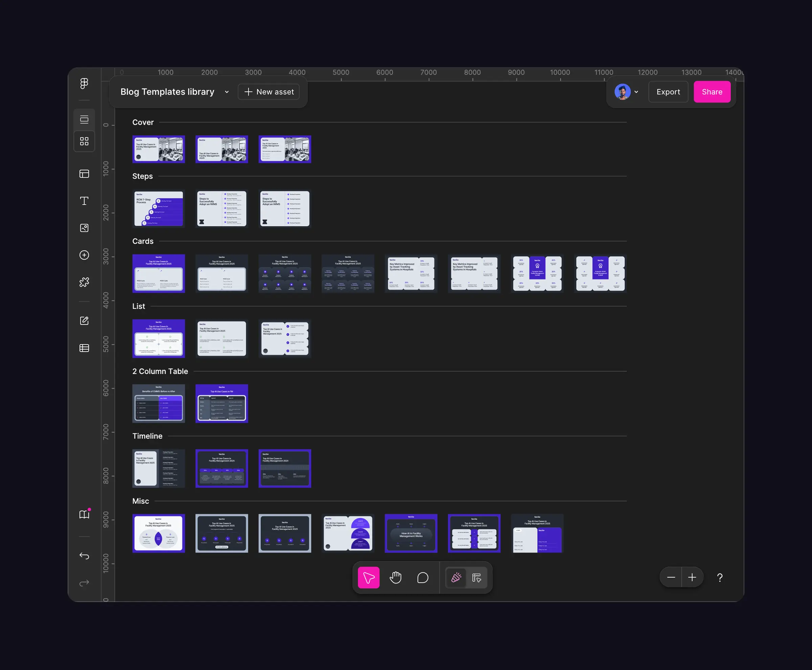Toggle the celebration party popper mode
Screen dimensions: 812x670
456,577
